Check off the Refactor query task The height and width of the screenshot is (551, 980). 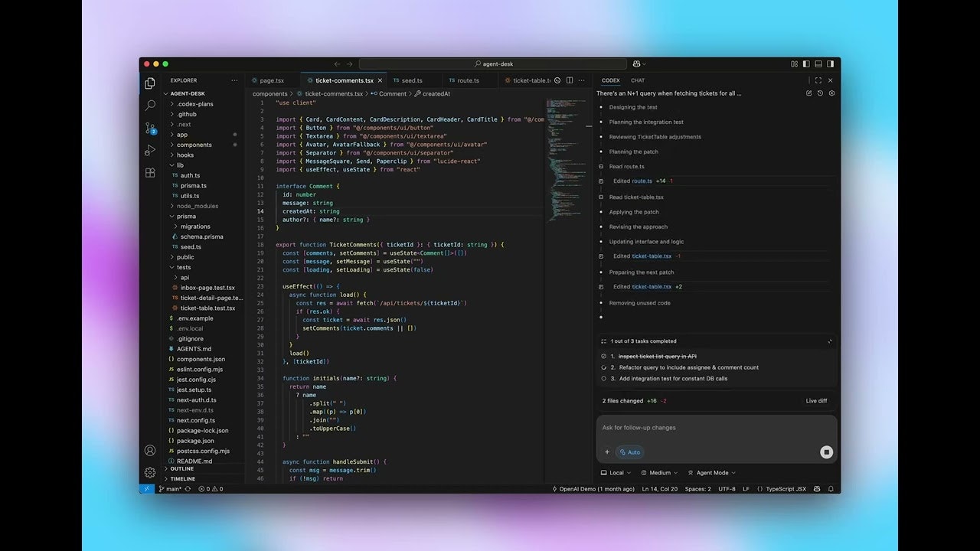pyautogui.click(x=604, y=367)
